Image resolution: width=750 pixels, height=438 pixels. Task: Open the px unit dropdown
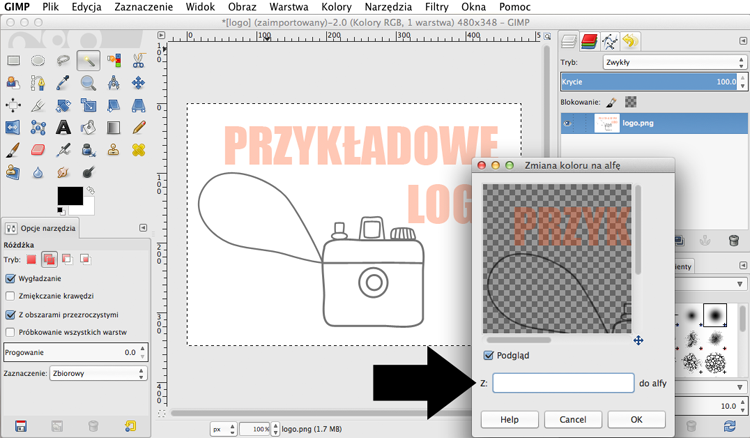pos(223,429)
